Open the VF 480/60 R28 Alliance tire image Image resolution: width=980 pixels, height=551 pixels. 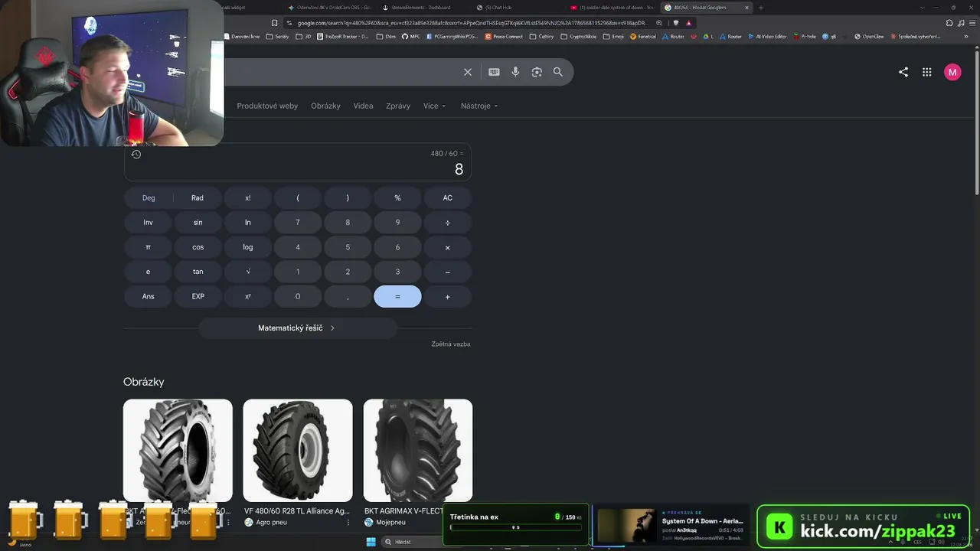(x=298, y=450)
